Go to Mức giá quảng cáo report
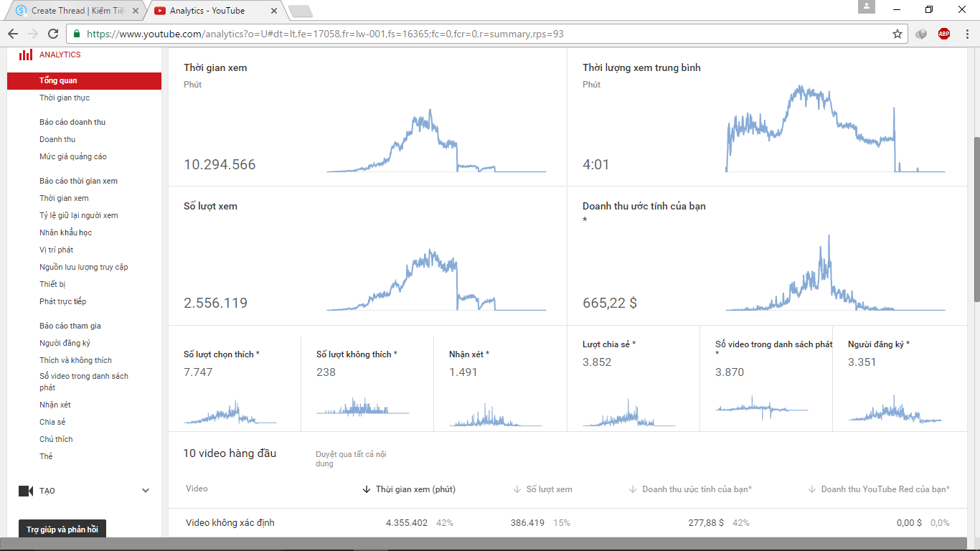The height and width of the screenshot is (551, 980). (73, 157)
